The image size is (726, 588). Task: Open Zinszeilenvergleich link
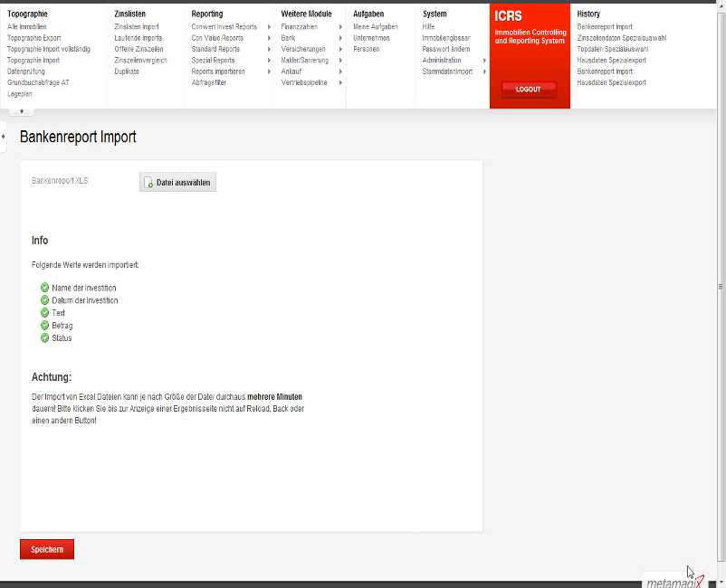click(140, 60)
